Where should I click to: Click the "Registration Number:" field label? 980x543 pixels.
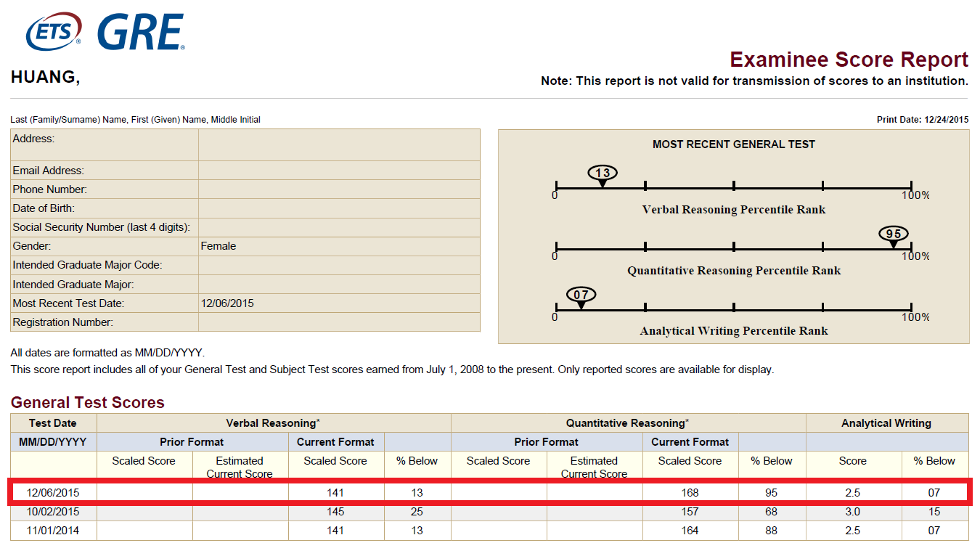pos(63,322)
